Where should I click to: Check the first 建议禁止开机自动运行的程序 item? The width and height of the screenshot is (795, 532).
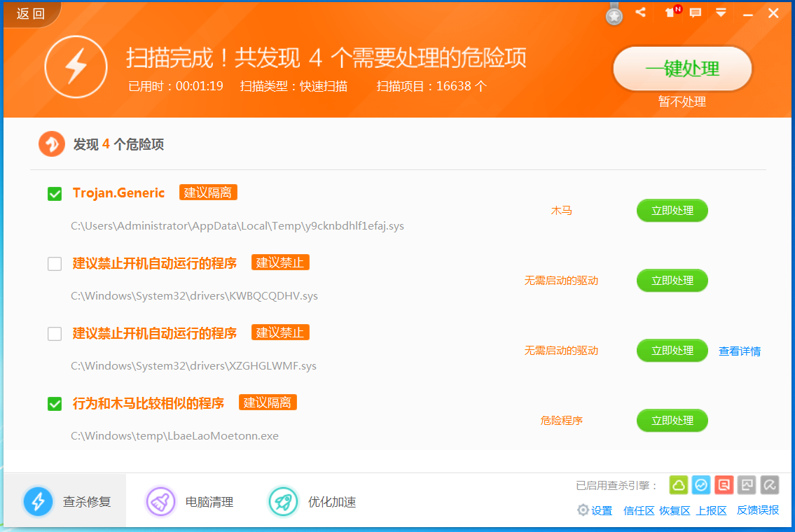click(x=54, y=264)
